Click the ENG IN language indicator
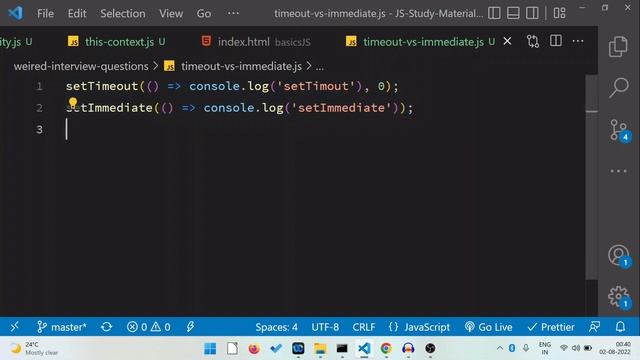The image size is (640, 360). [x=544, y=348]
